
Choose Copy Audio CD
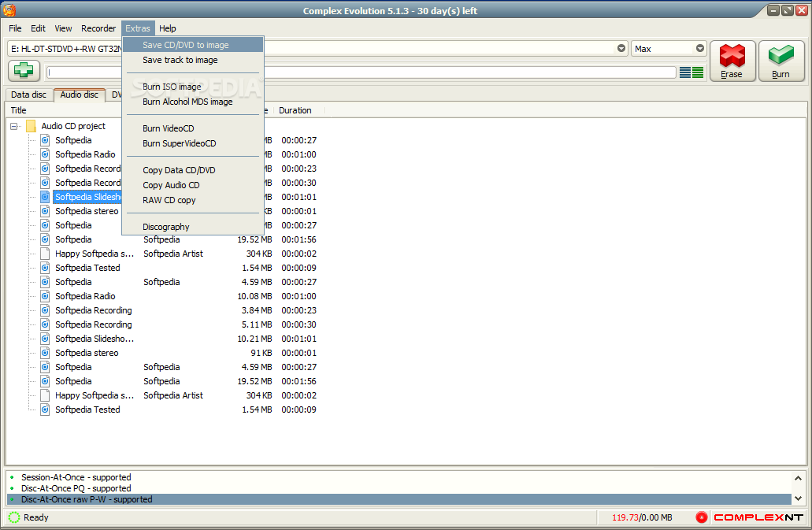[x=193, y=185]
